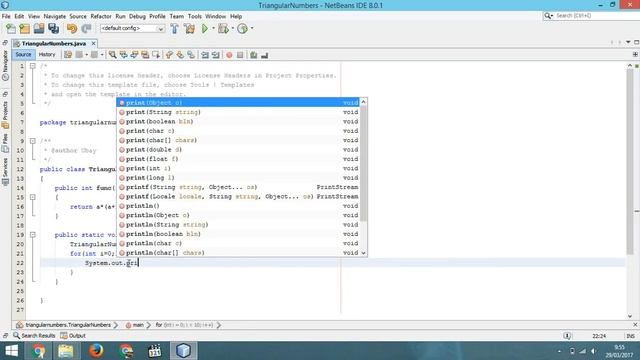Click the Save All toolbar icon
Viewport: 640px width, 360px height.
[53, 29]
